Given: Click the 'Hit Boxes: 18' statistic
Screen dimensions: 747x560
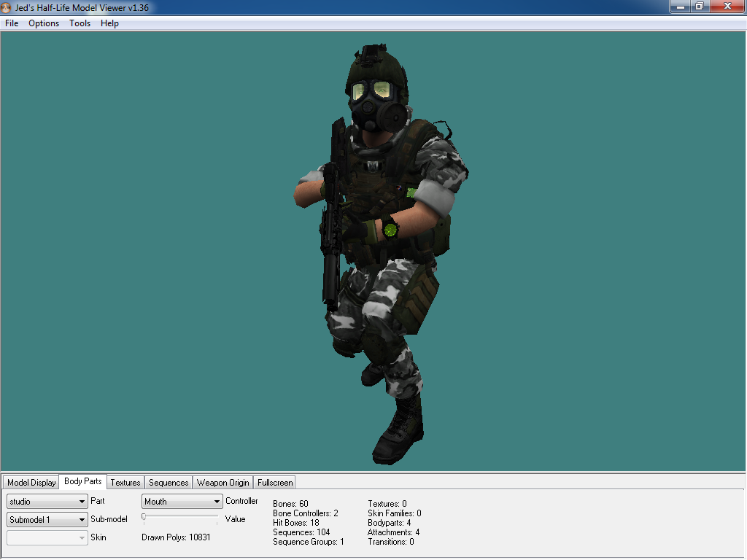Looking at the screenshot, I should click(296, 523).
